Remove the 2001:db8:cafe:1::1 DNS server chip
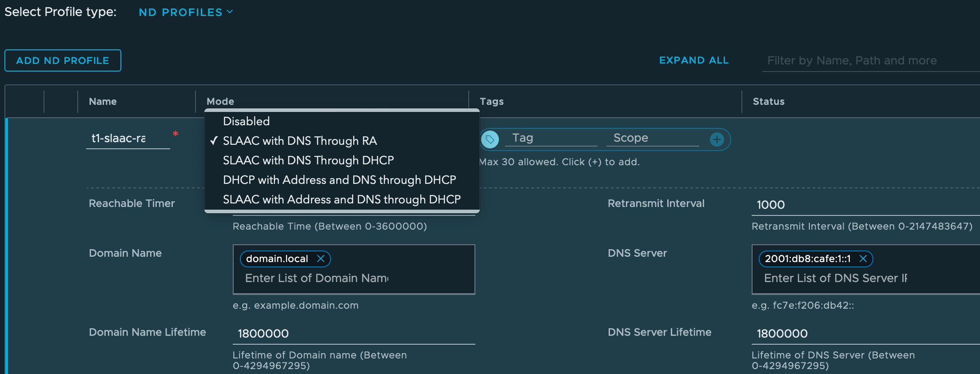 coord(863,259)
